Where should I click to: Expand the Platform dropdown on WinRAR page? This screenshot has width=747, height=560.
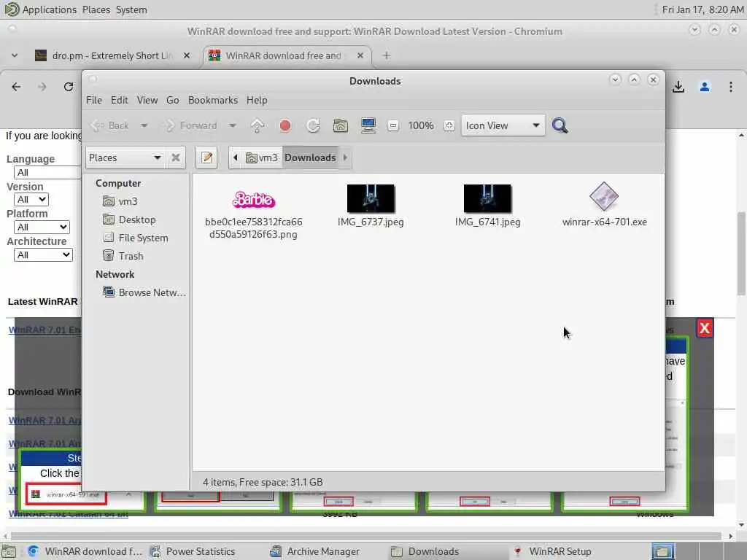click(x=42, y=227)
